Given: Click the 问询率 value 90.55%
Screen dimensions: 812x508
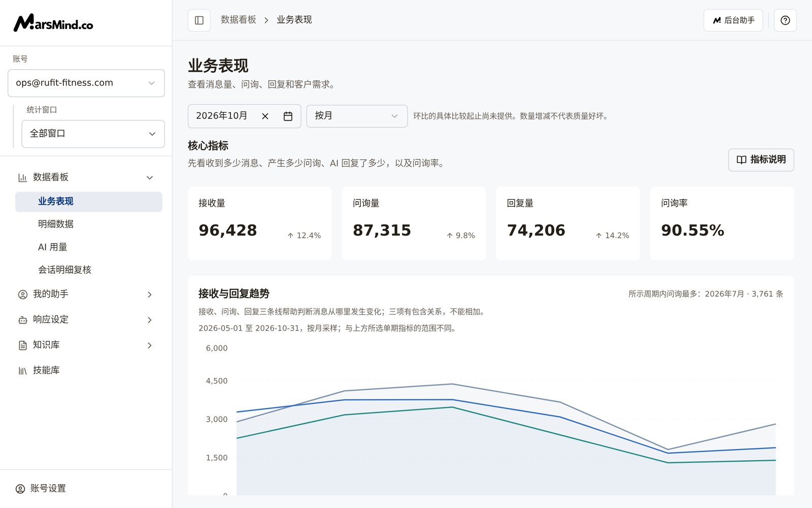Looking at the screenshot, I should (693, 231).
